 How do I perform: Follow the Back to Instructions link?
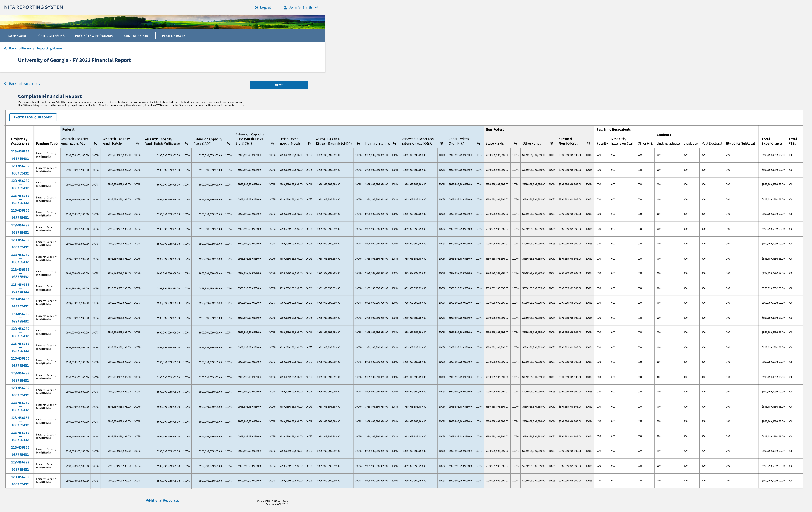(24, 84)
